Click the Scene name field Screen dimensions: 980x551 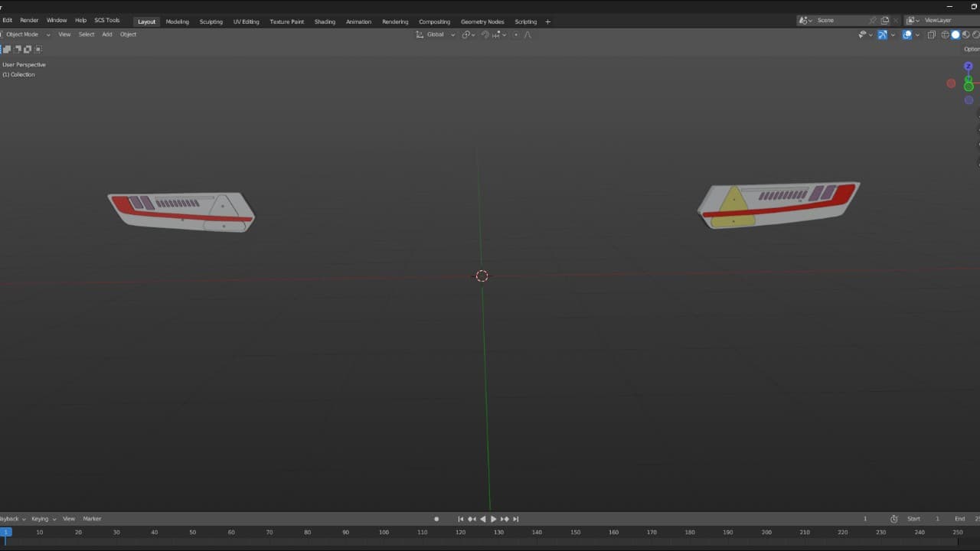pyautogui.click(x=841, y=21)
